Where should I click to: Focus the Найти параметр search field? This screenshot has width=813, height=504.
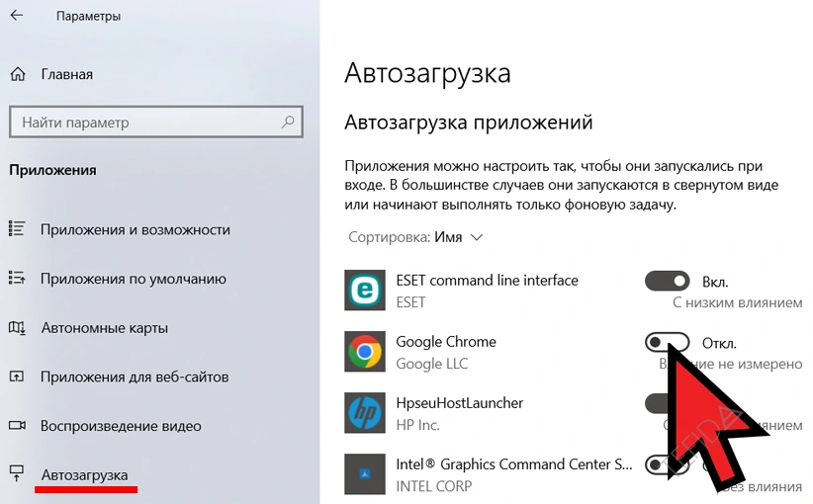pos(156,123)
